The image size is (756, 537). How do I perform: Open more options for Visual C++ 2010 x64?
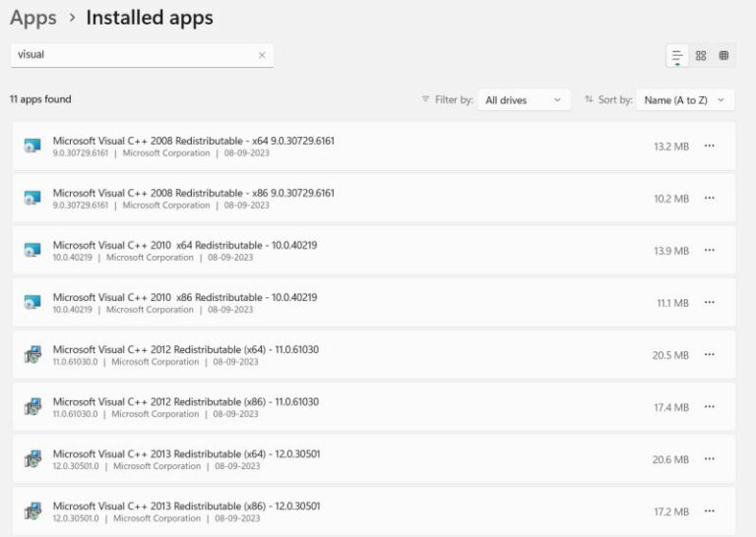pyautogui.click(x=710, y=251)
